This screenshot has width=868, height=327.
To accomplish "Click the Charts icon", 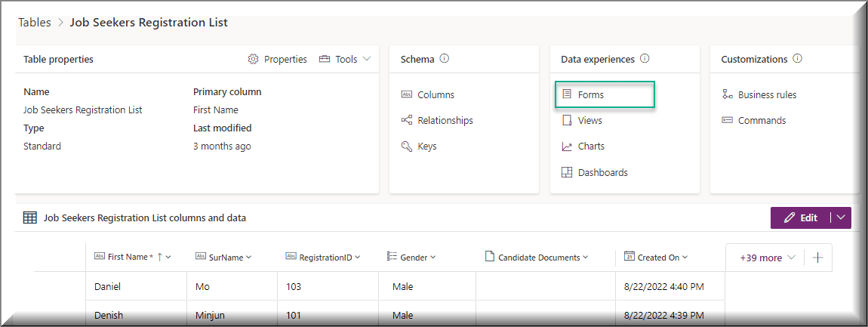I will pos(567,147).
